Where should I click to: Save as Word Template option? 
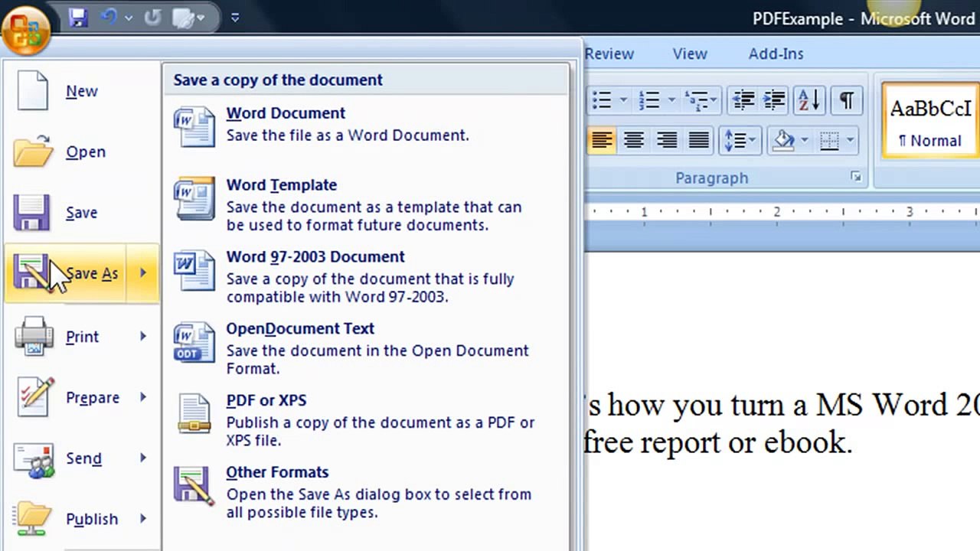pos(366,205)
